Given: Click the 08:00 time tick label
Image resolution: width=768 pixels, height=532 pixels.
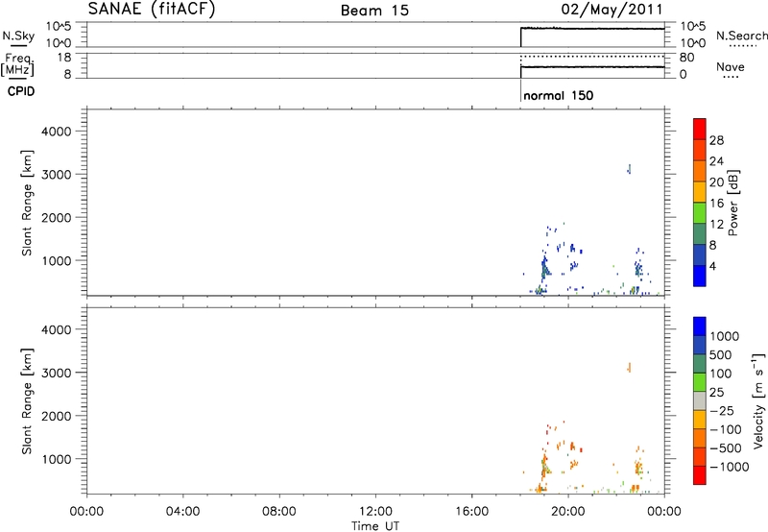Looking at the screenshot, I should (279, 512).
